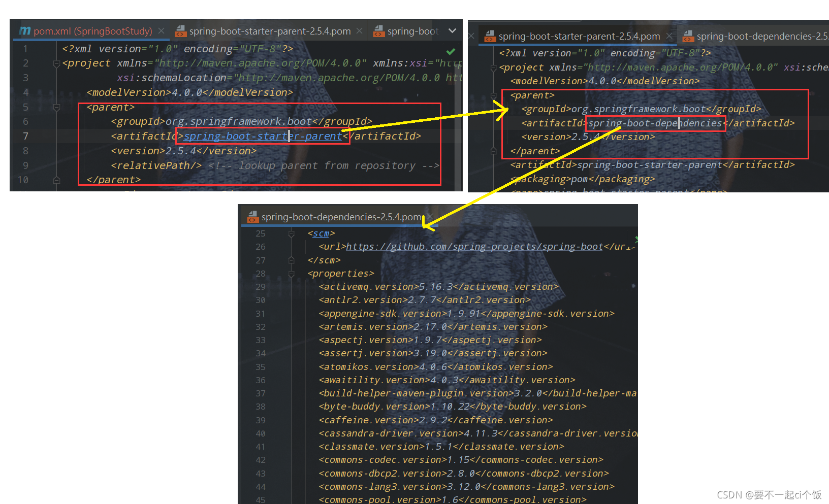829x504 pixels.
Task: Collapse the project tag fold at line 2
Action: point(56,63)
